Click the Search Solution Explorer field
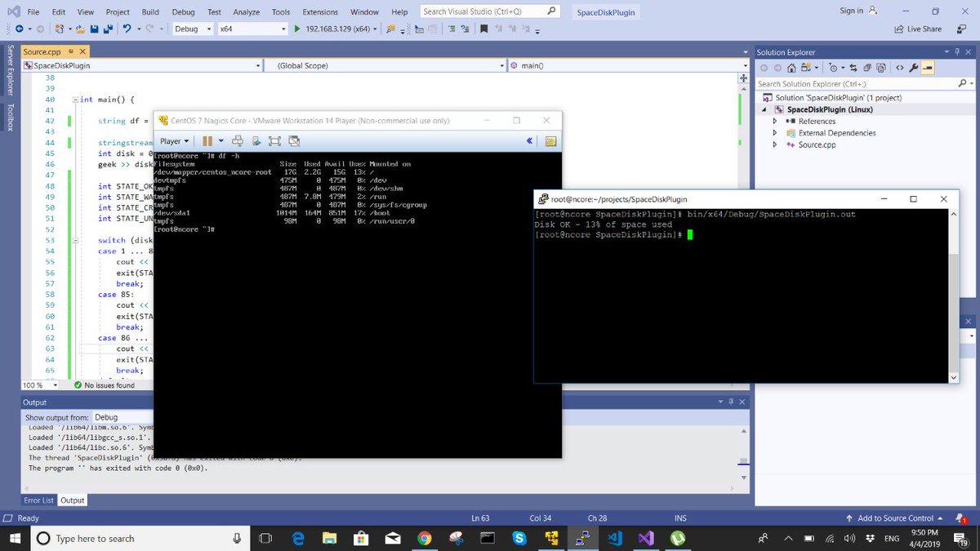980x551 pixels. click(865, 83)
